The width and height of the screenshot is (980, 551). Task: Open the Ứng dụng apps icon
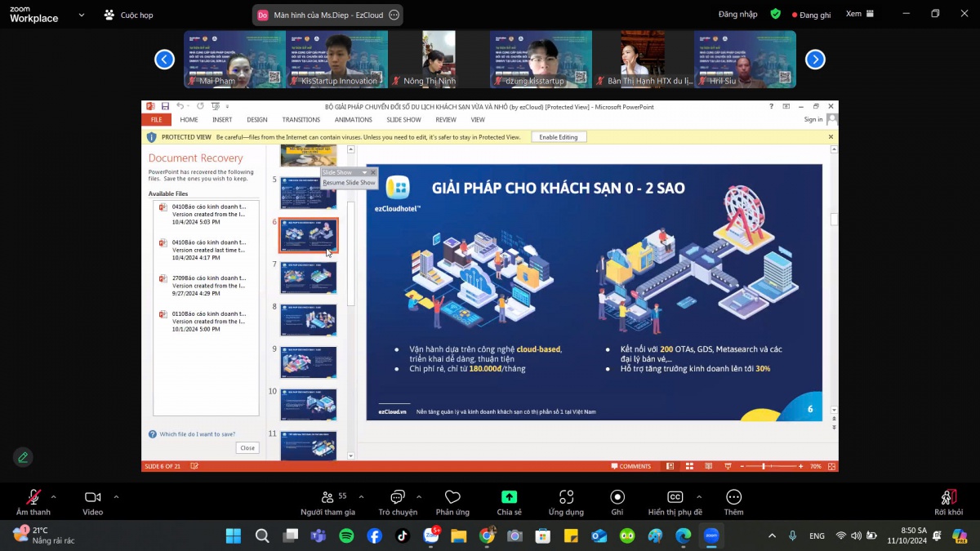(566, 497)
